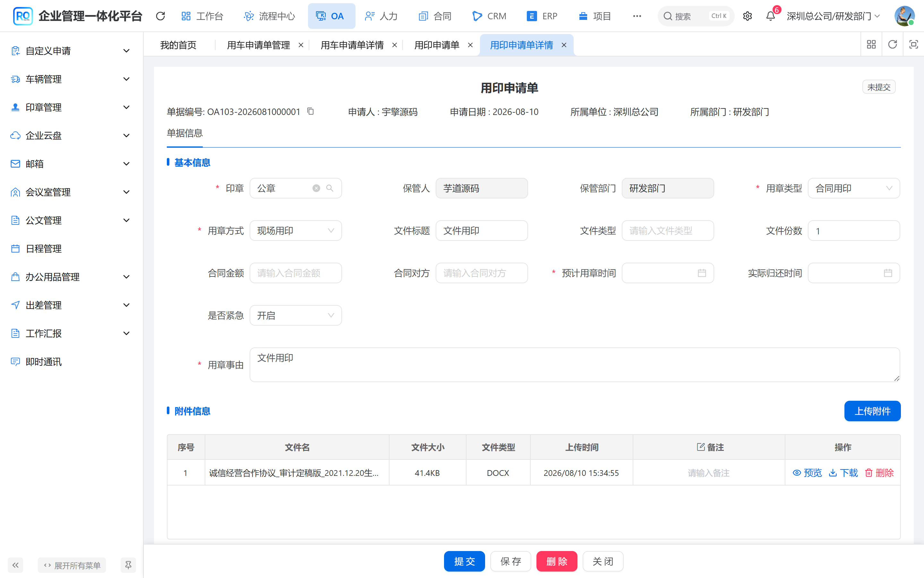This screenshot has width=924, height=578.
Task: Click the search magnifier in 印章 field
Action: (329, 188)
